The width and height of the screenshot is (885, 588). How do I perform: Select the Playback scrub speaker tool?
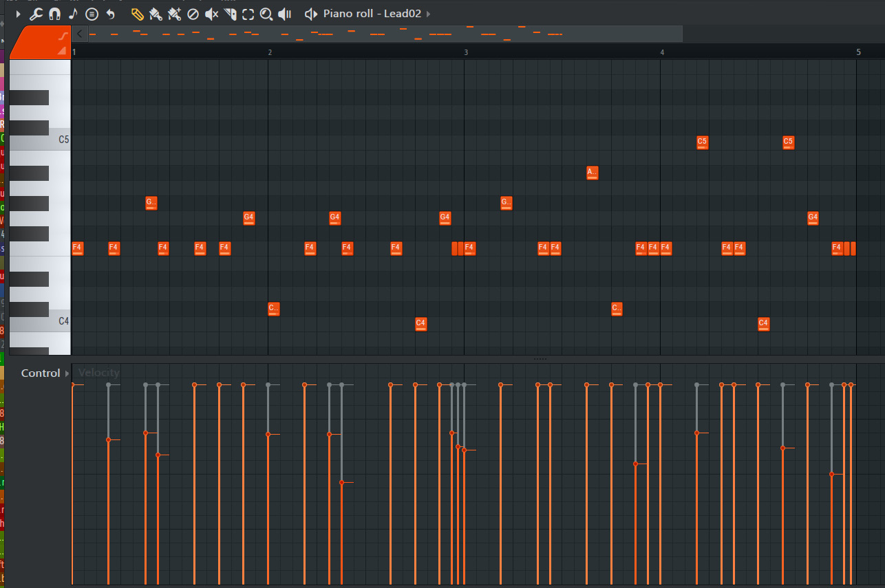coord(285,14)
